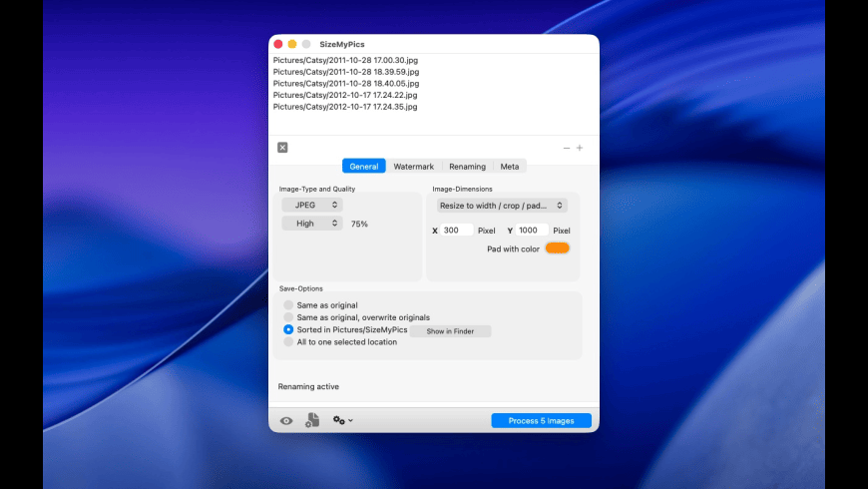
Task: Select file 2012-10-17 17.24.22.jpg
Action: 345,95
